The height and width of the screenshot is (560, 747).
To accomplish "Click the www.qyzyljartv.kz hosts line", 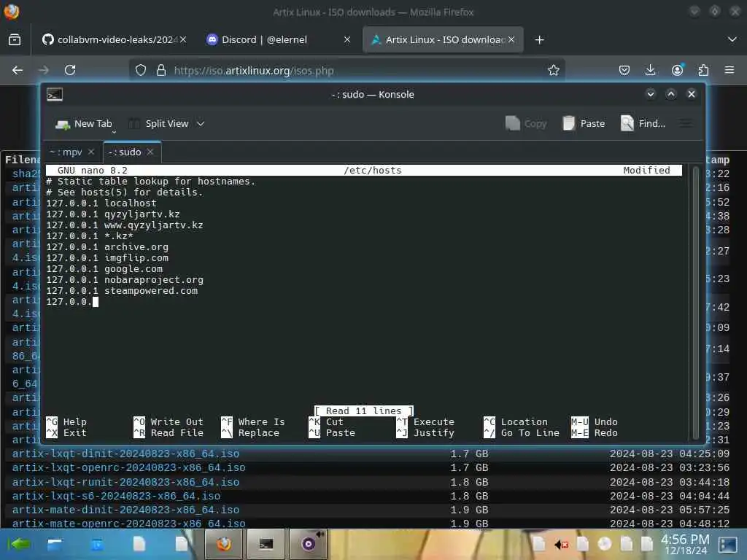I will (x=125, y=225).
